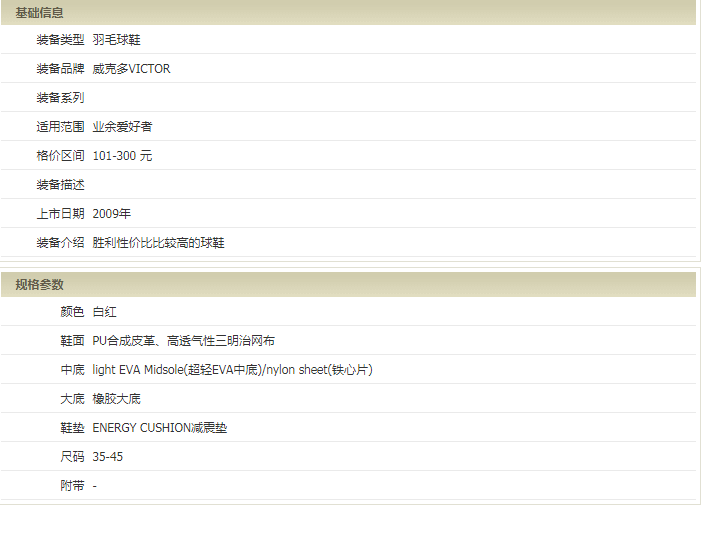Select the outsole value 橡胶大底

[116, 399]
